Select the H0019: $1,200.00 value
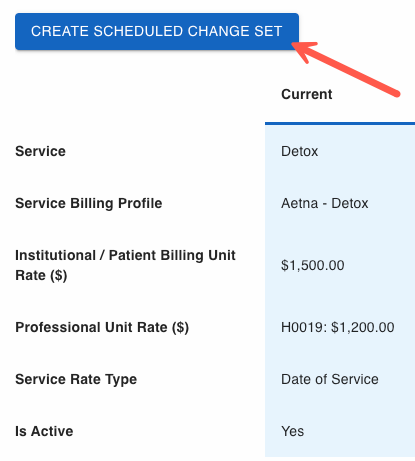Screen dimensions: 415x461 (338, 327)
